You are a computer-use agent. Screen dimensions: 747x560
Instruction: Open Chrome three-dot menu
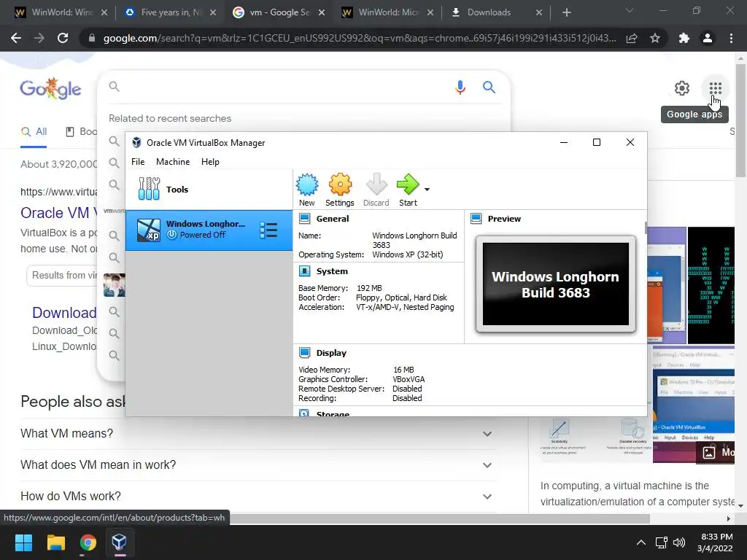pyautogui.click(x=731, y=38)
